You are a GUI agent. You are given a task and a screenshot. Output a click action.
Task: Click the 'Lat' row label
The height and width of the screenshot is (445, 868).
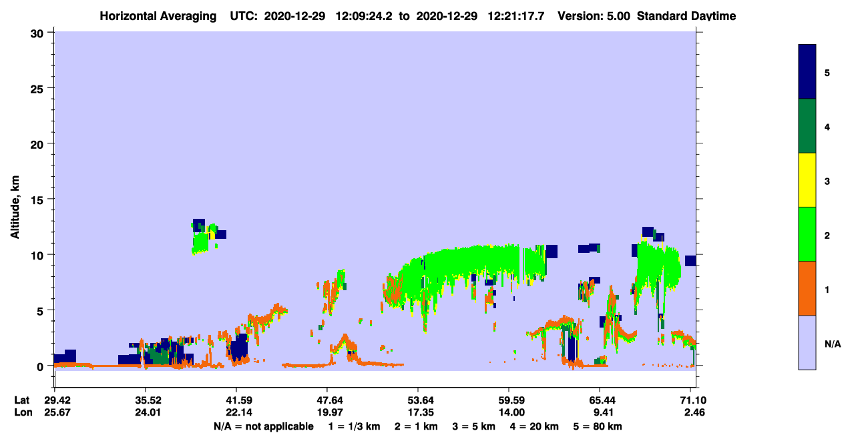click(x=22, y=400)
